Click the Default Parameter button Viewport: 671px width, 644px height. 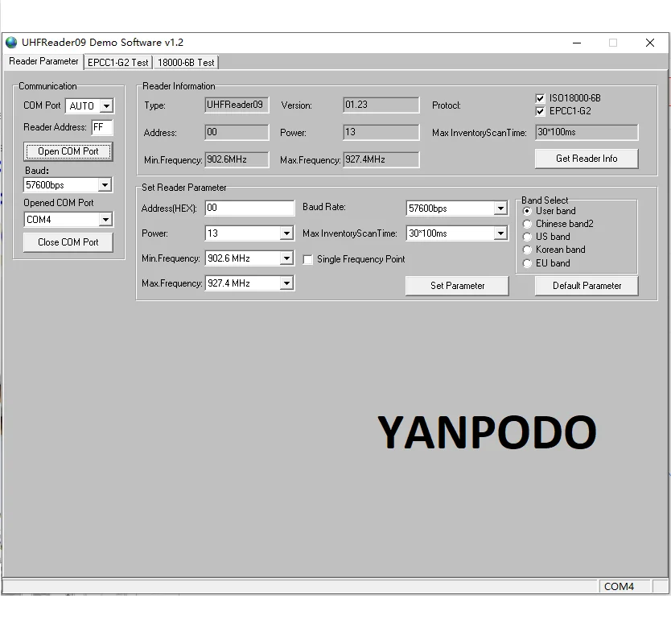(587, 286)
